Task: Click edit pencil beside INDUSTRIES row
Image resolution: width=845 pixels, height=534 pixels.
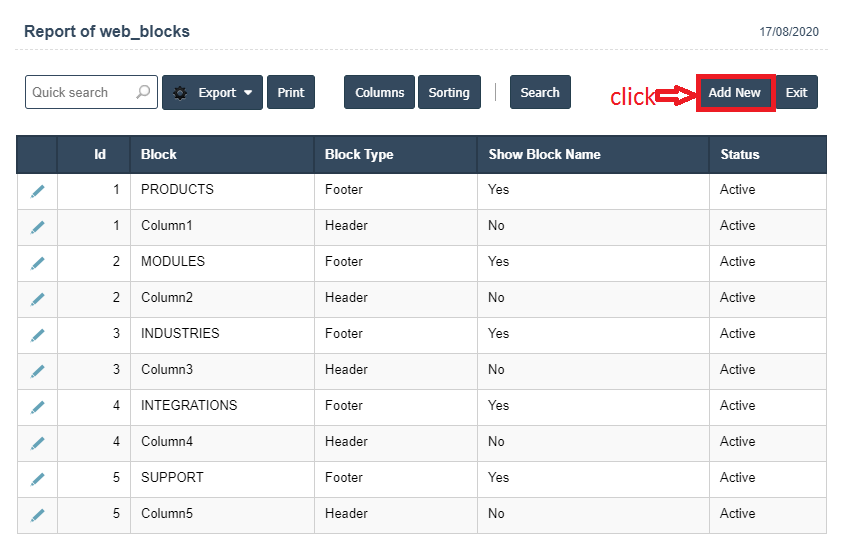Action: (38, 335)
